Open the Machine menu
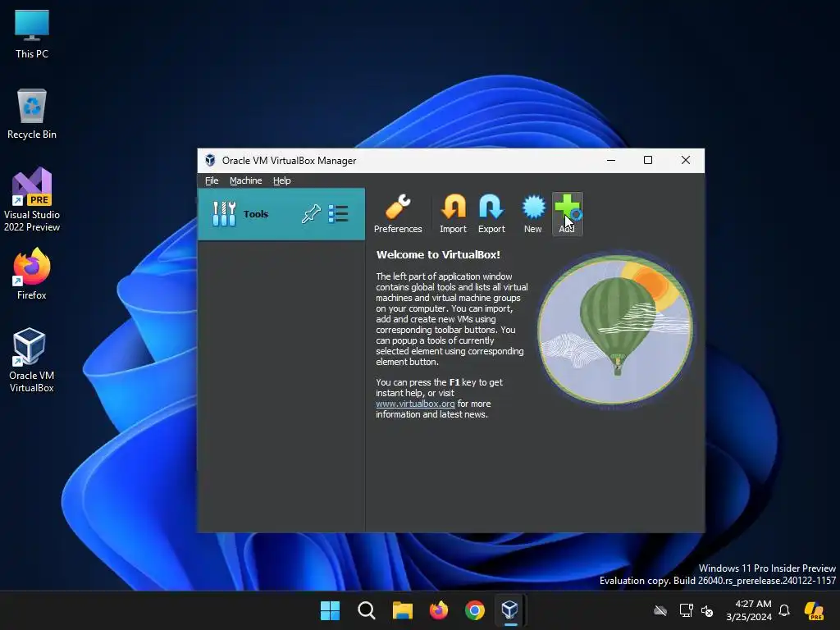 [x=246, y=180]
